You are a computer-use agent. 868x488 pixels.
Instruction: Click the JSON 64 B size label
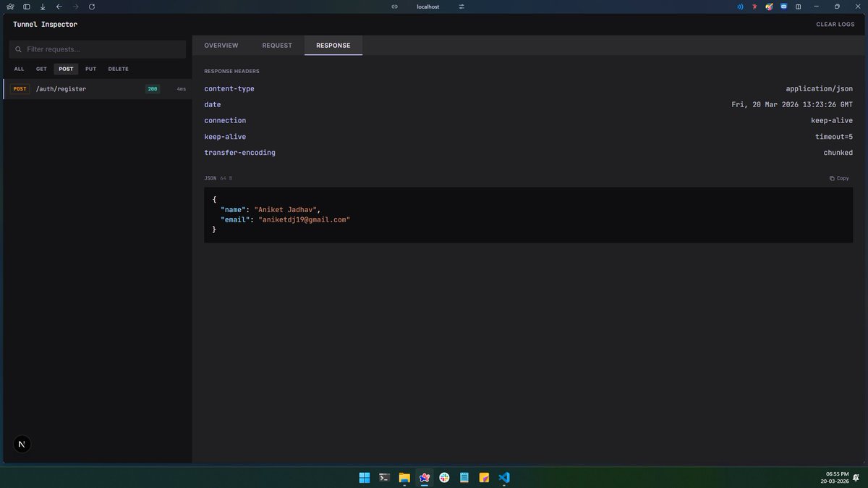[218, 178]
